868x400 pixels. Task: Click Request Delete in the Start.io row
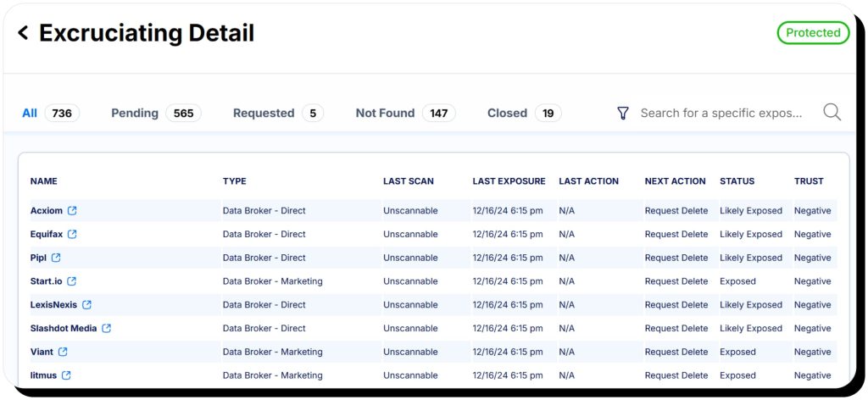click(676, 281)
